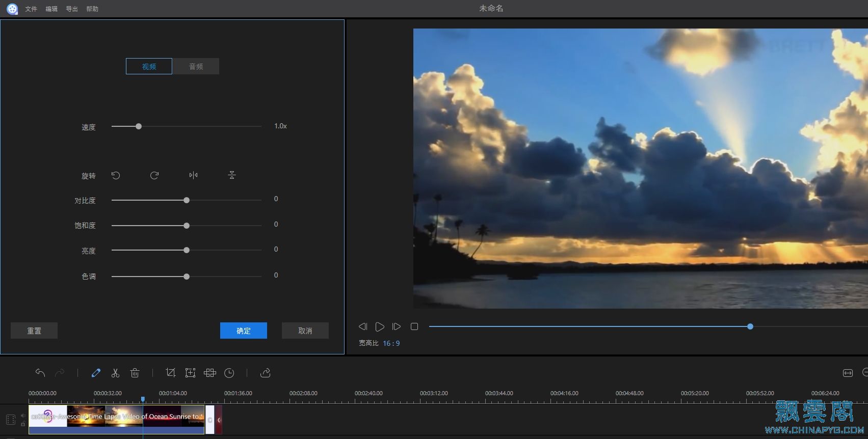The width and height of the screenshot is (868, 439).
Task: Click the video track filmstrip icon
Action: (x=11, y=420)
